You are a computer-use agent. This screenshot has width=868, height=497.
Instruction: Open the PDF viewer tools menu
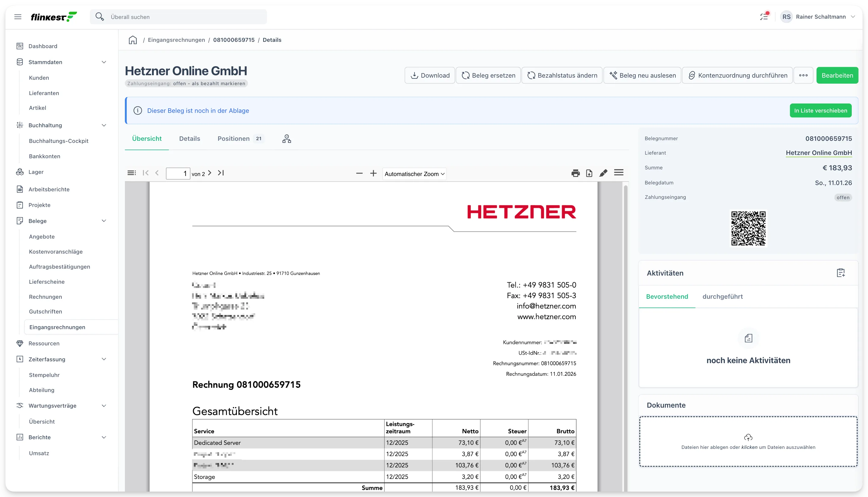tap(619, 173)
